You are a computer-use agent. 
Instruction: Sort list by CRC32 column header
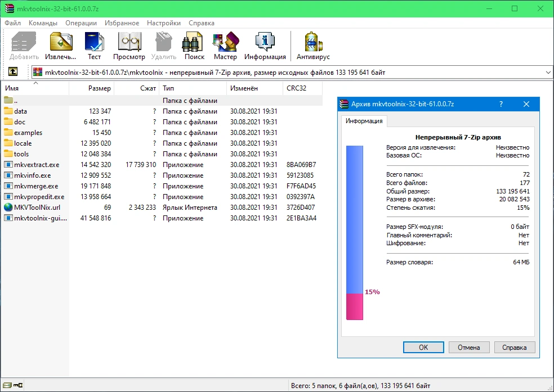(x=302, y=88)
